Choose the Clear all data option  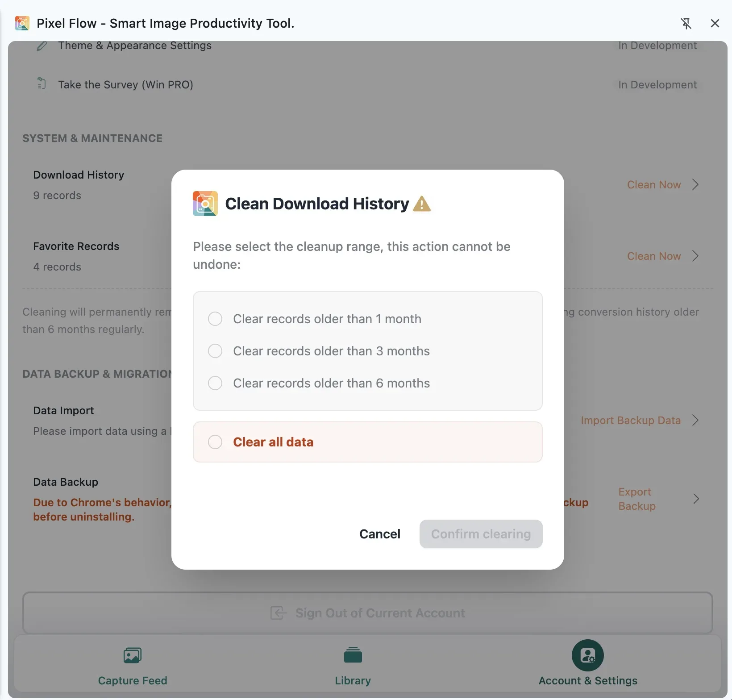(x=367, y=442)
